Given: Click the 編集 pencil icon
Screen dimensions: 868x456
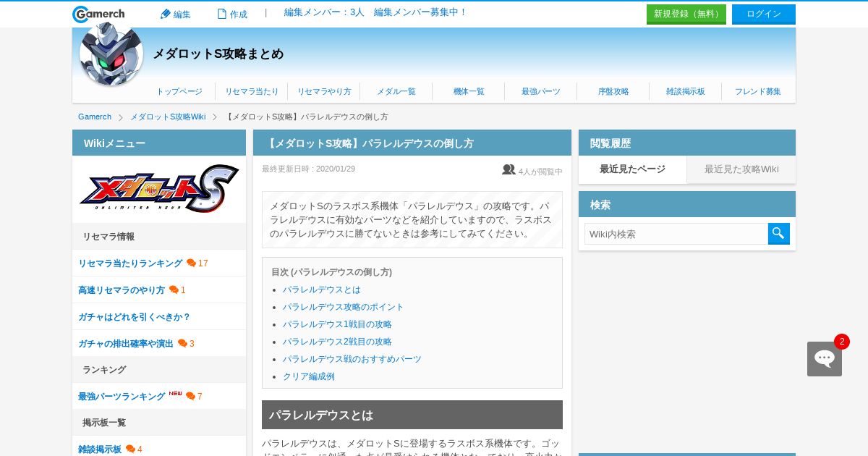Looking at the screenshot, I should click(x=165, y=14).
